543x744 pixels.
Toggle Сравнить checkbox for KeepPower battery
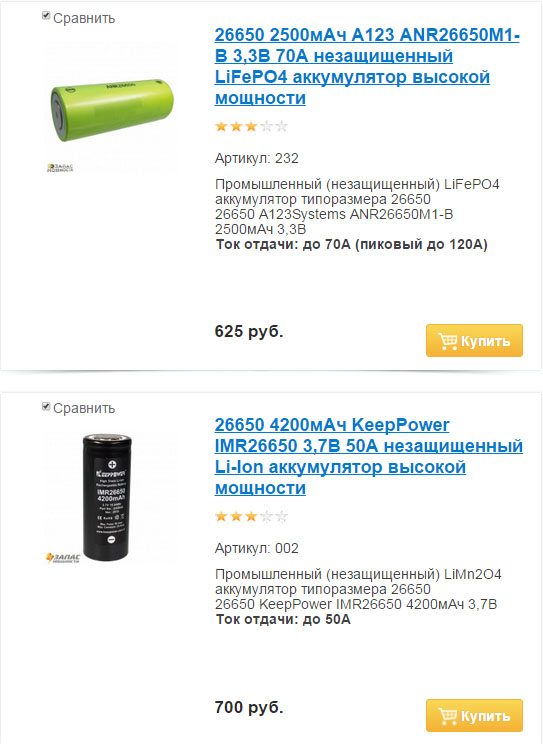(x=46, y=406)
